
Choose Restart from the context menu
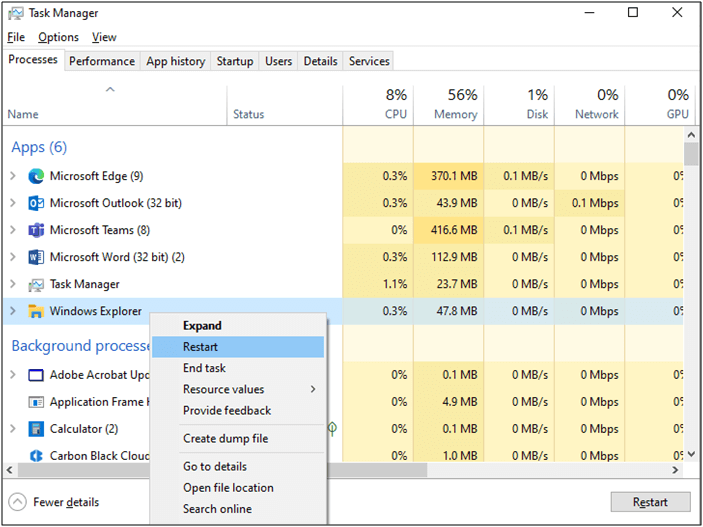point(201,347)
